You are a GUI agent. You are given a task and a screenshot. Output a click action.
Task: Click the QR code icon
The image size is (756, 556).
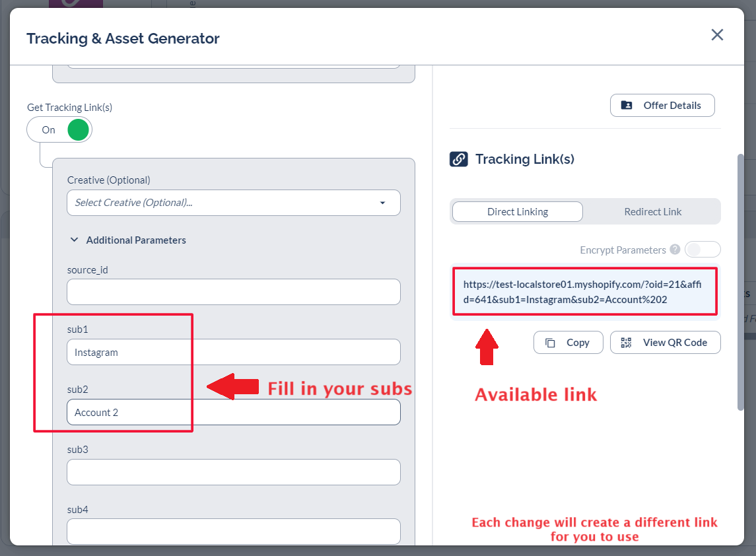coord(626,343)
